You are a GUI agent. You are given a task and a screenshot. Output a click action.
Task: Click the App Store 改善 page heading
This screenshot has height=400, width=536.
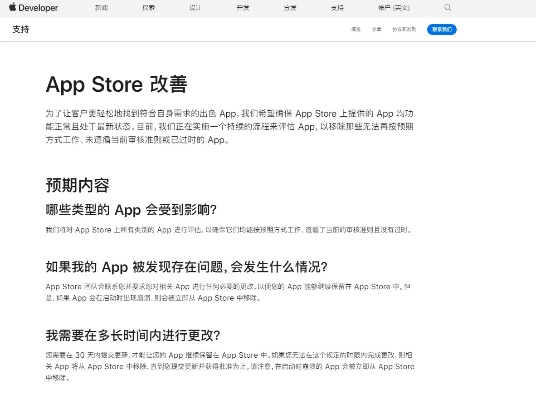coord(117,84)
